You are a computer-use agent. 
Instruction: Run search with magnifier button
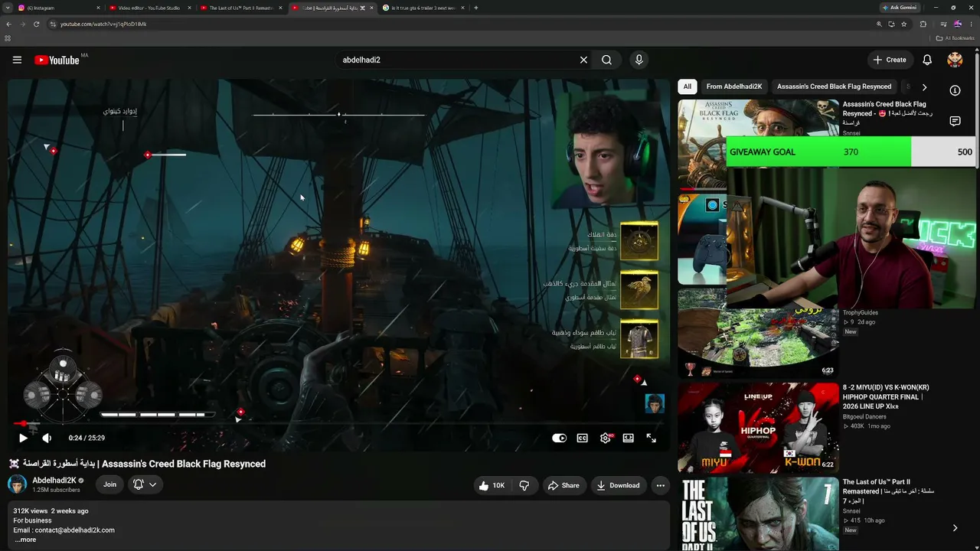(606, 60)
